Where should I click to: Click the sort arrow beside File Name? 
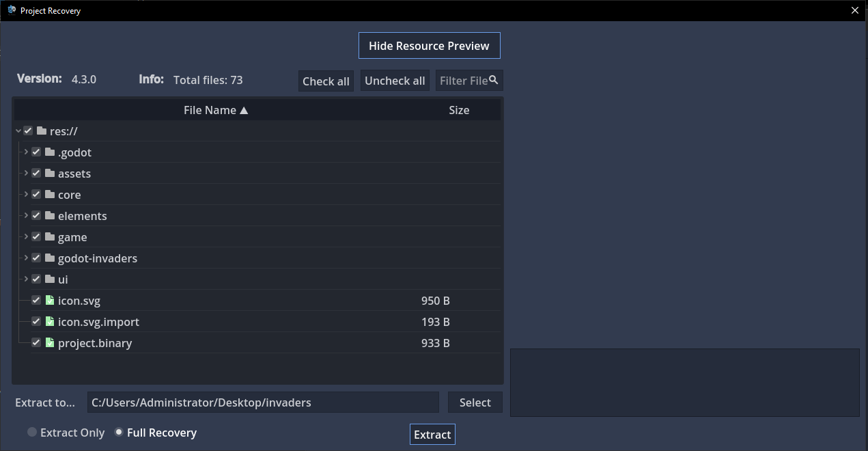(244, 111)
